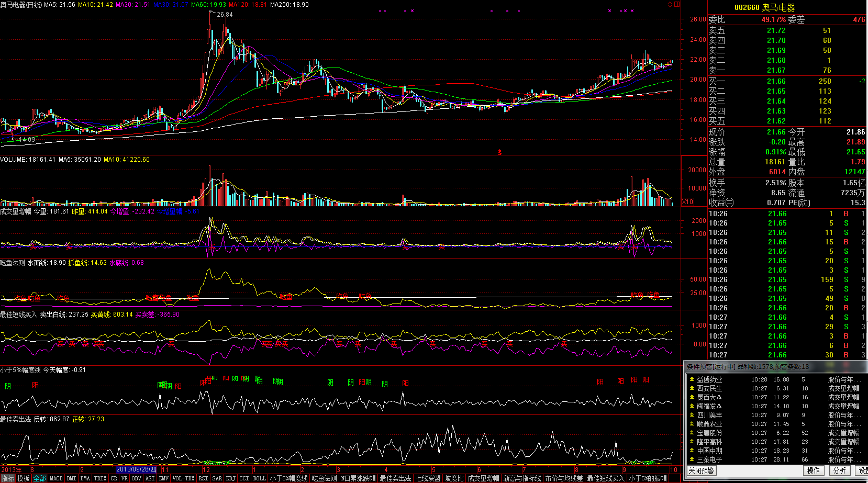Open the N日累涨跌幅 indicator tab
The width and height of the screenshot is (868, 483).
[358, 478]
